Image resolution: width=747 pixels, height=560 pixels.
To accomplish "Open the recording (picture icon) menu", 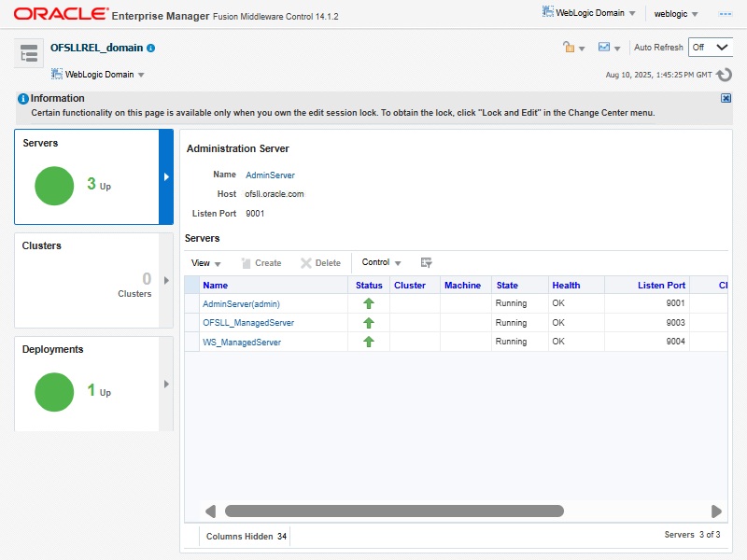I will tap(609, 48).
